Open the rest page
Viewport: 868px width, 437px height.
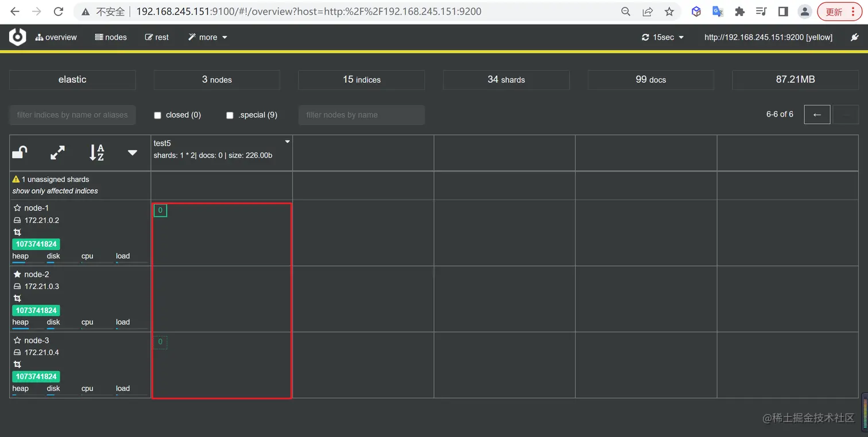157,37
